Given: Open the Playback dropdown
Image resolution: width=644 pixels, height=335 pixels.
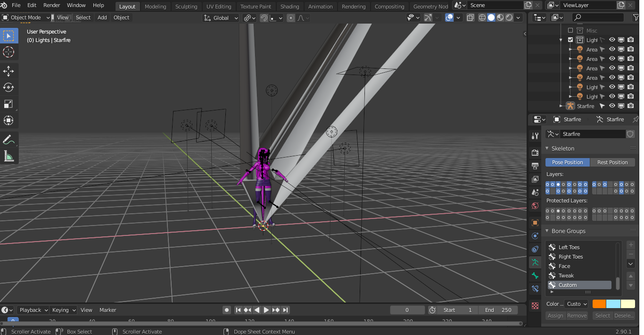Looking at the screenshot, I should coord(33,310).
